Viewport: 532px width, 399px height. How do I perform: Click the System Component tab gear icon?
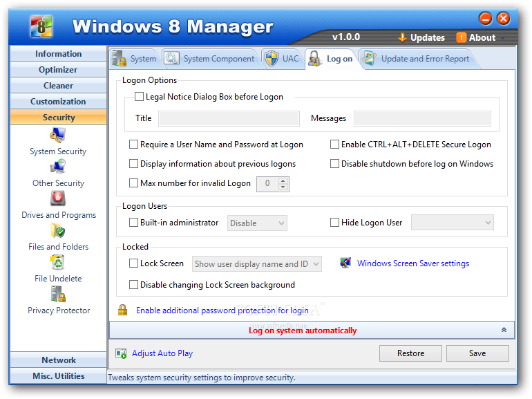[171, 58]
